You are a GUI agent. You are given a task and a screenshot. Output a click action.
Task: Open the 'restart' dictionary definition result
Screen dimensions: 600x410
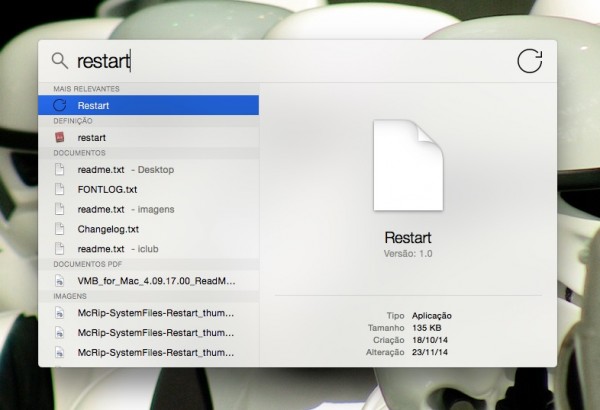click(148, 137)
